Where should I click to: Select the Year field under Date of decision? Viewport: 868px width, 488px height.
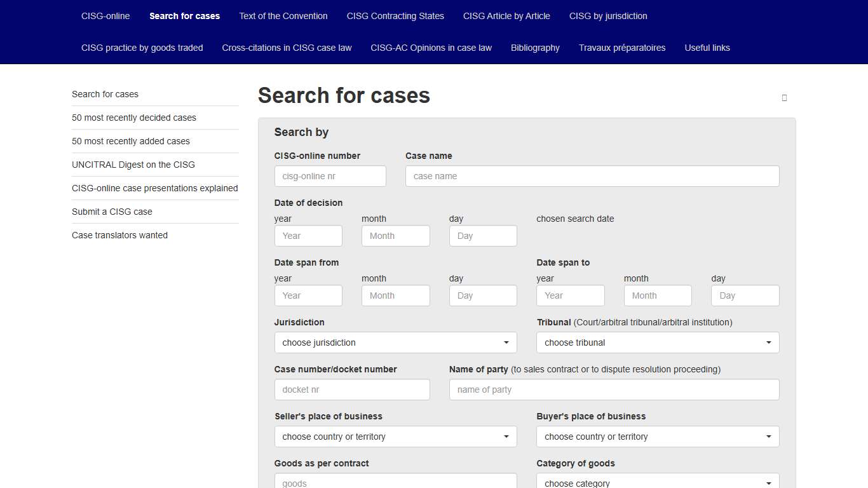pyautogui.click(x=308, y=236)
